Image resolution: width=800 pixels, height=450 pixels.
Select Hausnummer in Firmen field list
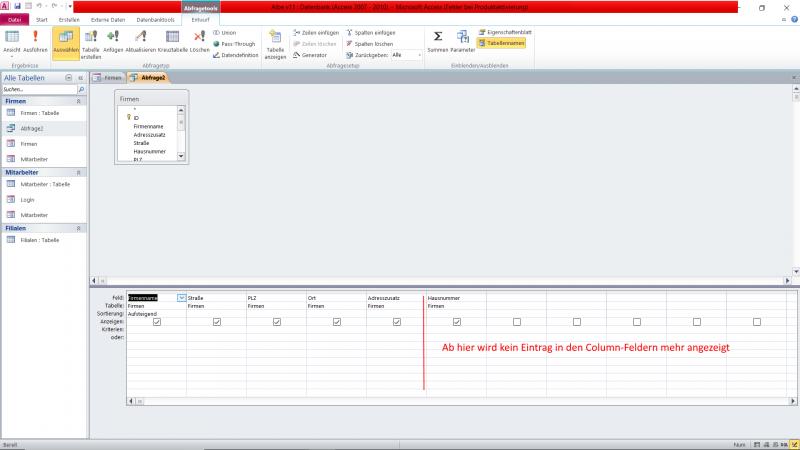pyautogui.click(x=149, y=152)
